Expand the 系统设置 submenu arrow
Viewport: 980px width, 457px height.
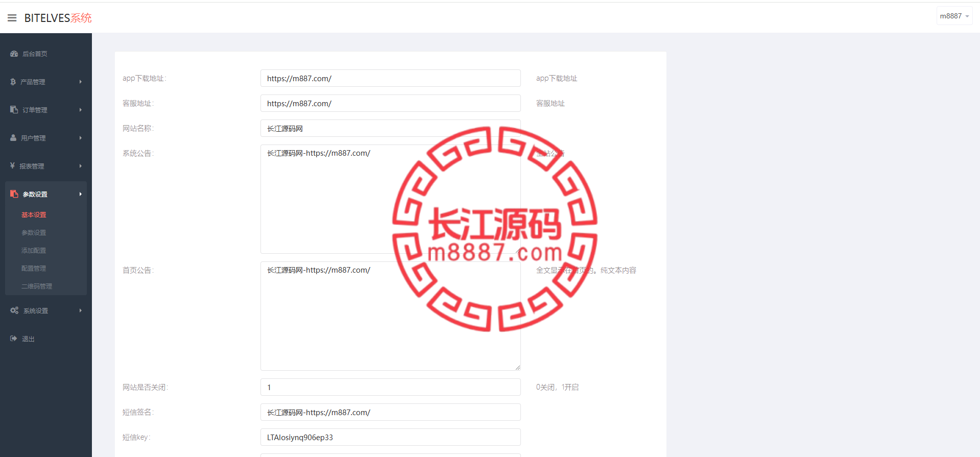[x=80, y=310]
